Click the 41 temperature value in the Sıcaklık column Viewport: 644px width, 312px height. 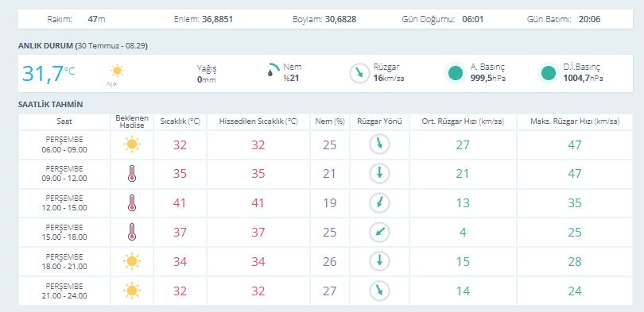click(x=180, y=203)
